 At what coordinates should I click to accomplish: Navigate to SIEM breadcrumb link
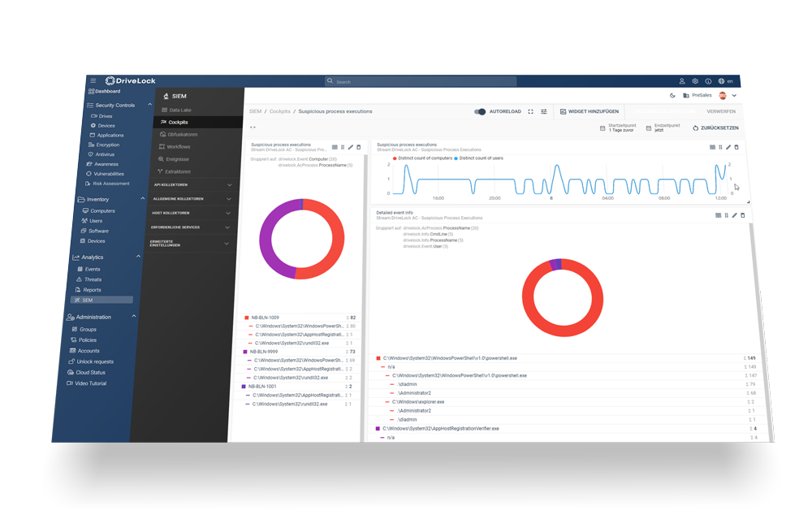point(255,111)
